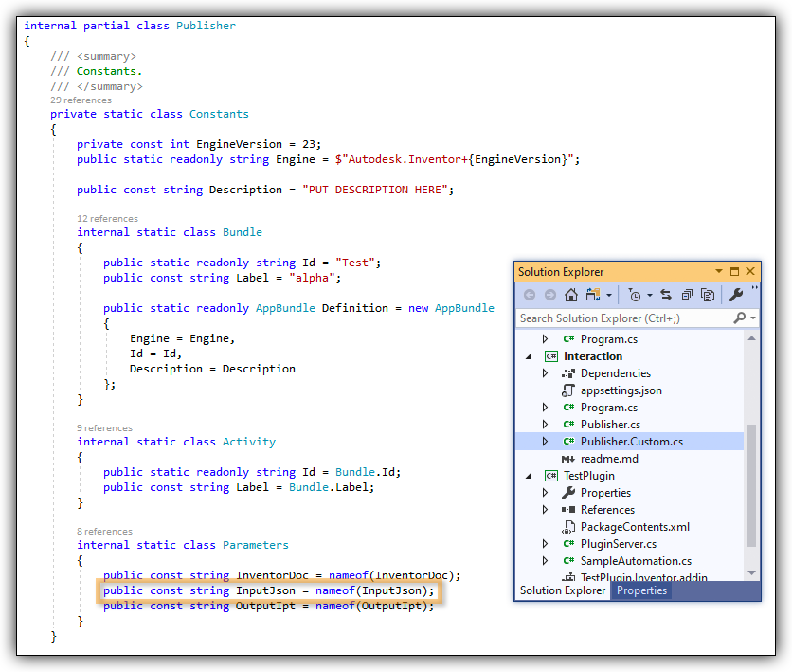Click the appsettings.json file icon
Viewport: 792px width, 672px height.
point(568,390)
